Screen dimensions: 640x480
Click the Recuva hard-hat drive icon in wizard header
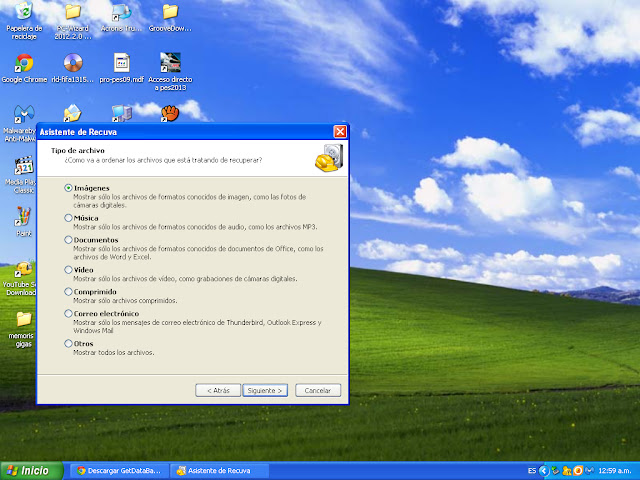(329, 158)
